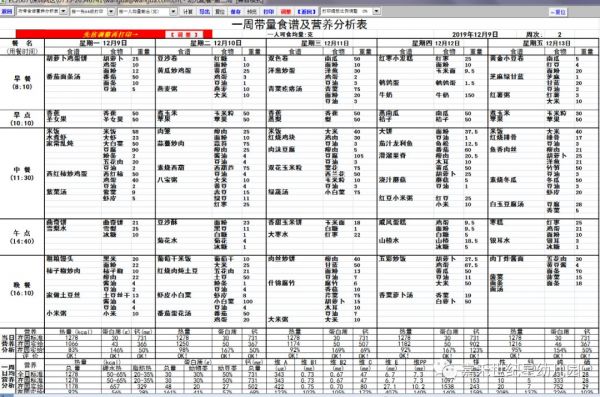Screen dimensions: 600x397
Task: Click the red 调整 toolbar button
Action: (285, 12)
